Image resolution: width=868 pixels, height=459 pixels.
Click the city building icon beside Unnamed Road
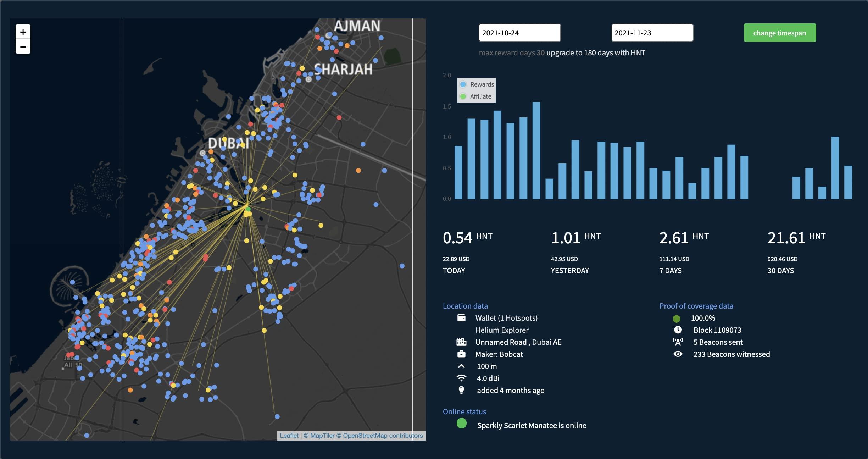pyautogui.click(x=461, y=342)
